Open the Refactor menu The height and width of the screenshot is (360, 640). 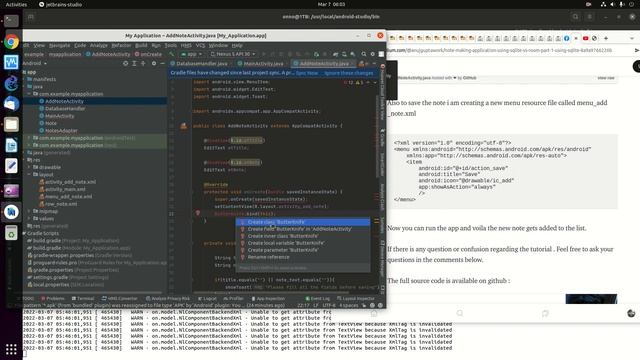pyautogui.click(x=121, y=45)
